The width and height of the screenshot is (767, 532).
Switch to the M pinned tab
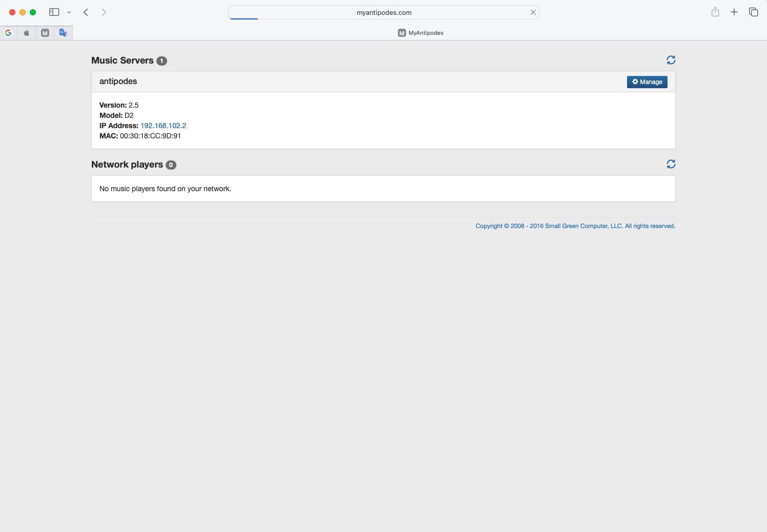(x=45, y=33)
